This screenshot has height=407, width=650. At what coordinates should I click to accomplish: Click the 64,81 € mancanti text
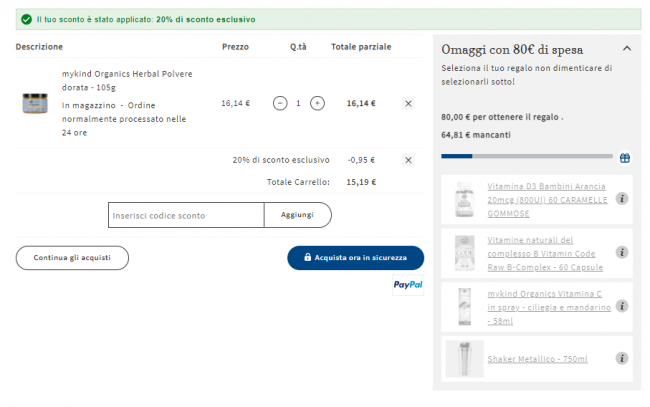tap(476, 135)
